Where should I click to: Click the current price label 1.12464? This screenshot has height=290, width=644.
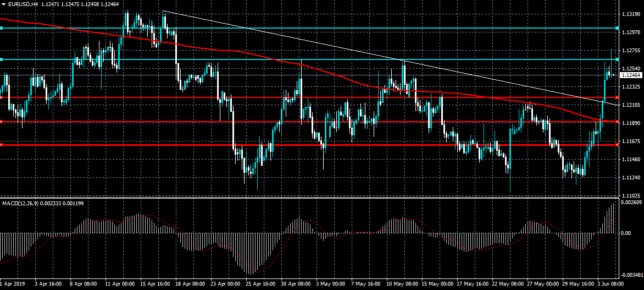pyautogui.click(x=630, y=75)
